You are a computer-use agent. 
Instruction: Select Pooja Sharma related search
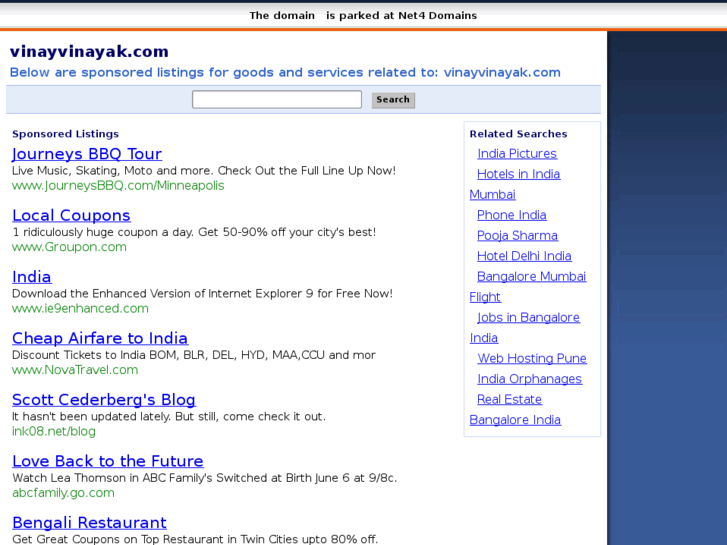517,236
